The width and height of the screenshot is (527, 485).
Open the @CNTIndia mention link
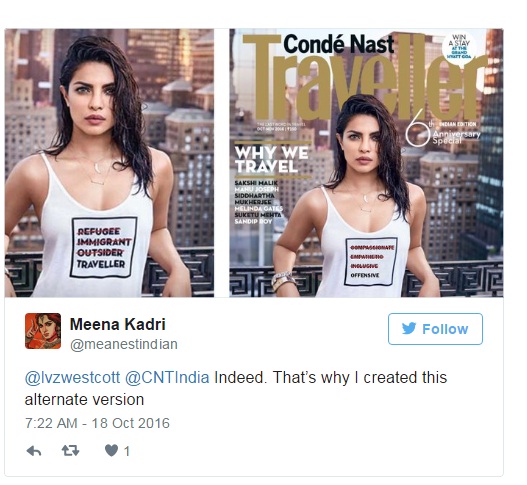point(167,378)
